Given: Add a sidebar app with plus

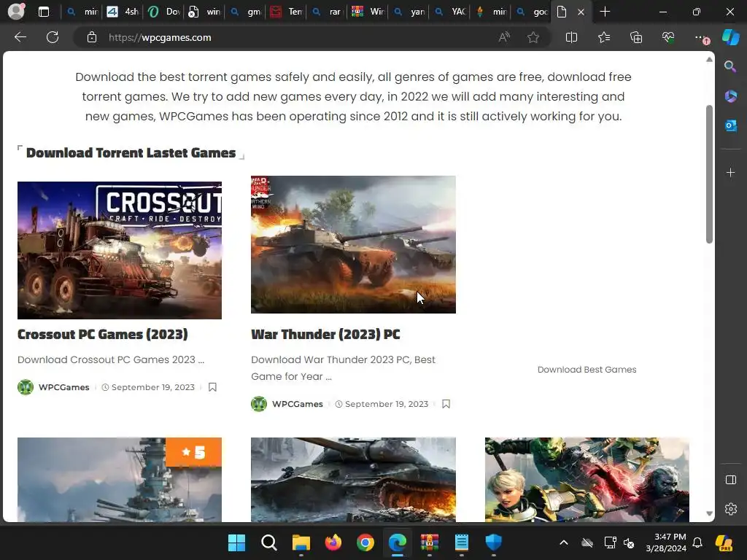Looking at the screenshot, I should tap(730, 172).
